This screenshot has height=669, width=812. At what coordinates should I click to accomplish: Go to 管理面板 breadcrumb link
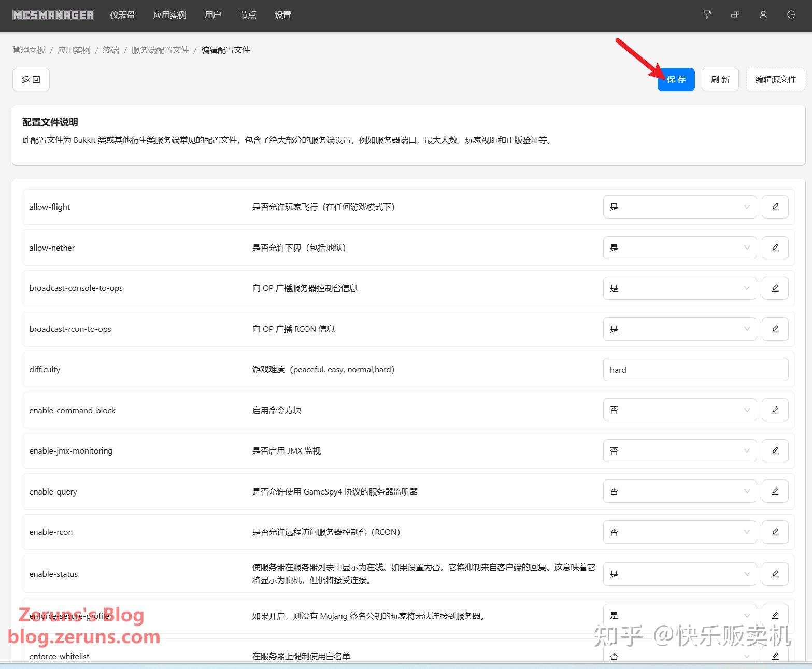[29, 50]
